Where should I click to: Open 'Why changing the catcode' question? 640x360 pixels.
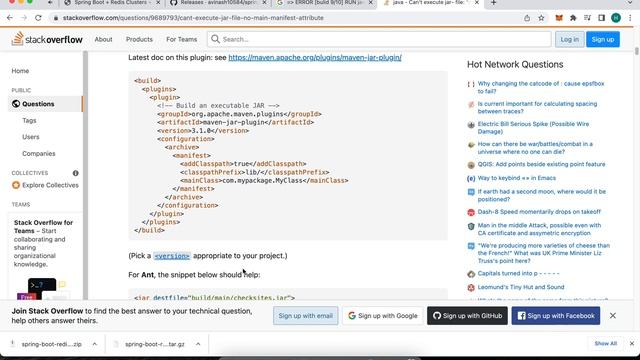coord(541,87)
